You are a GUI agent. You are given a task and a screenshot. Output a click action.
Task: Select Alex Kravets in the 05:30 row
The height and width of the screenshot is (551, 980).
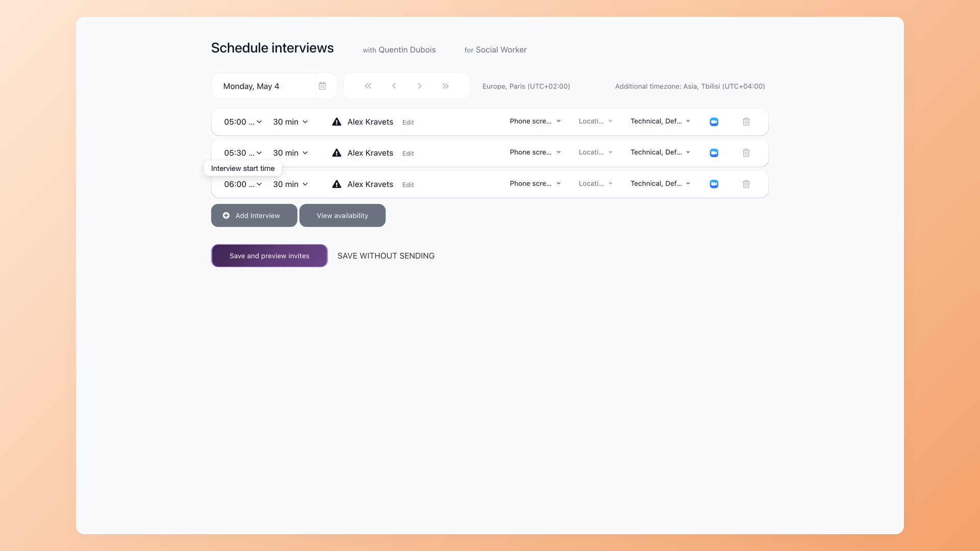tap(371, 153)
